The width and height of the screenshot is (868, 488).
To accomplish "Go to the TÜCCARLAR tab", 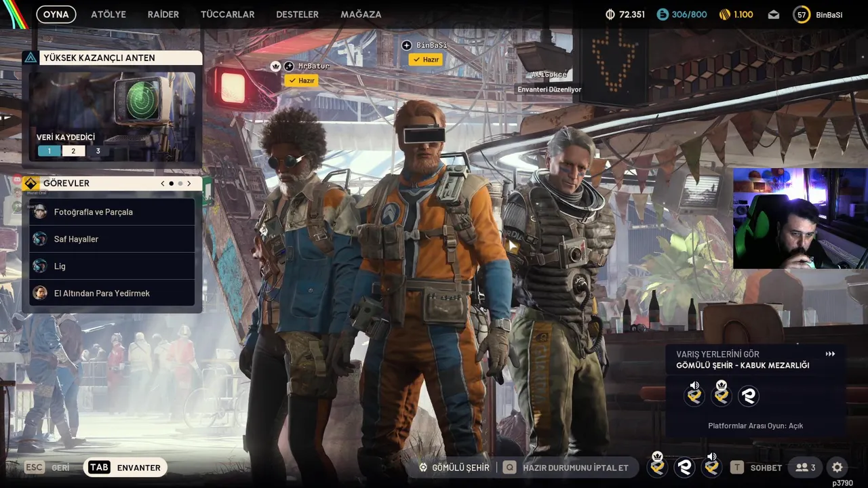I will (227, 14).
